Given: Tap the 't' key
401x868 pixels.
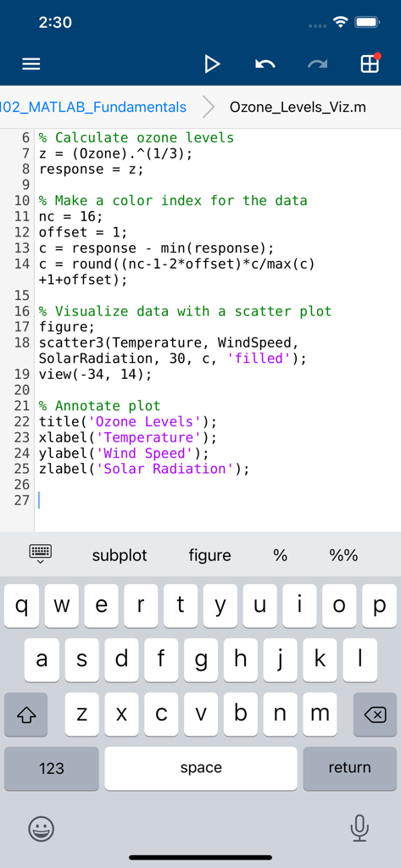Looking at the screenshot, I should (181, 605).
